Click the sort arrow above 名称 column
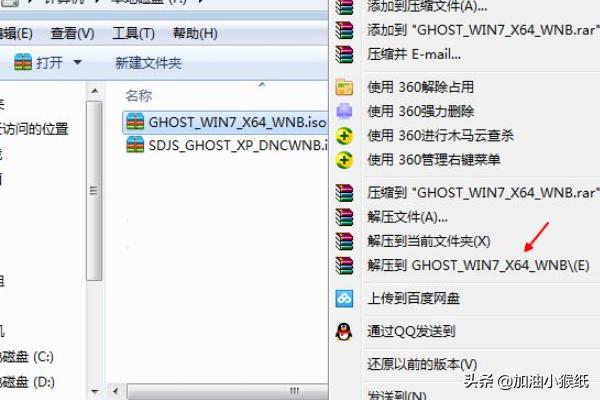 pos(262,84)
